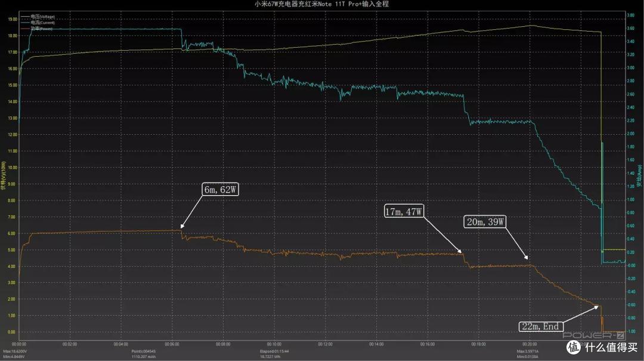Click the 00:08:00 time axis label

click(x=223, y=344)
